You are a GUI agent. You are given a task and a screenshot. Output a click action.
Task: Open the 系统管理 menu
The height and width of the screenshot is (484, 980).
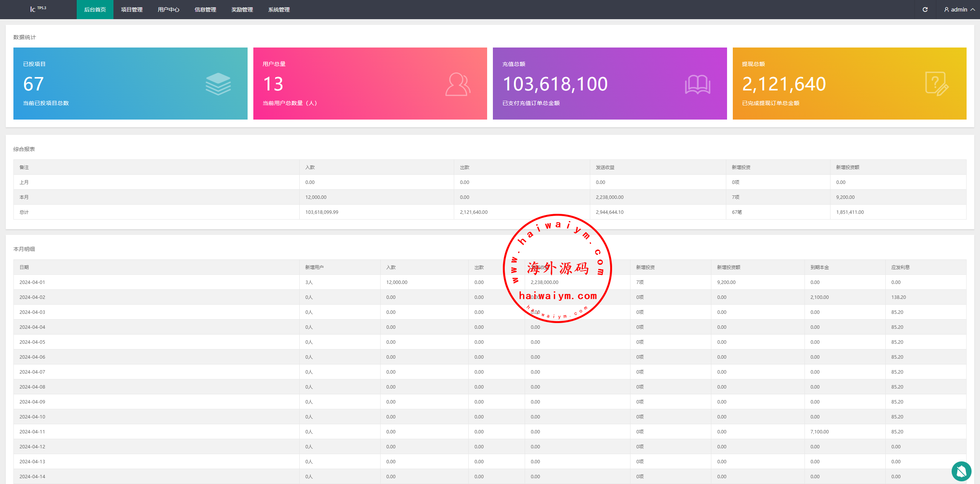[x=279, y=10]
